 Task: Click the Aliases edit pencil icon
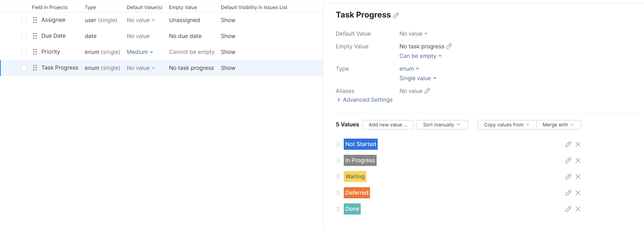(x=427, y=91)
